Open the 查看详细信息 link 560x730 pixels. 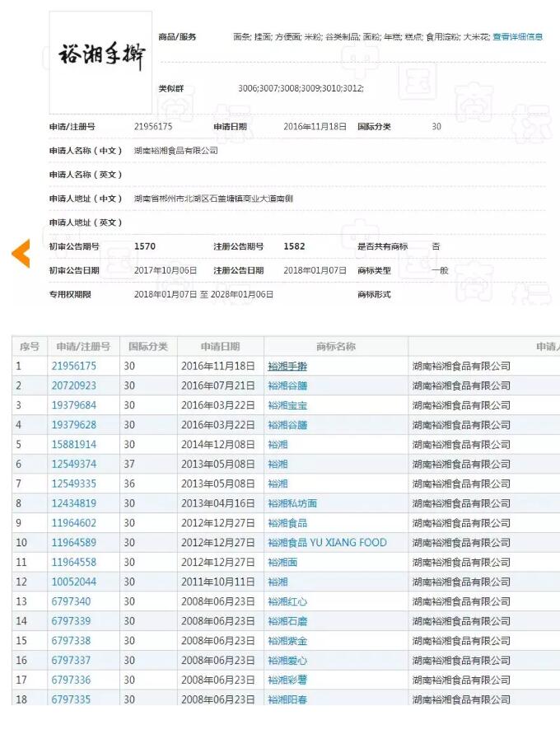[518, 37]
